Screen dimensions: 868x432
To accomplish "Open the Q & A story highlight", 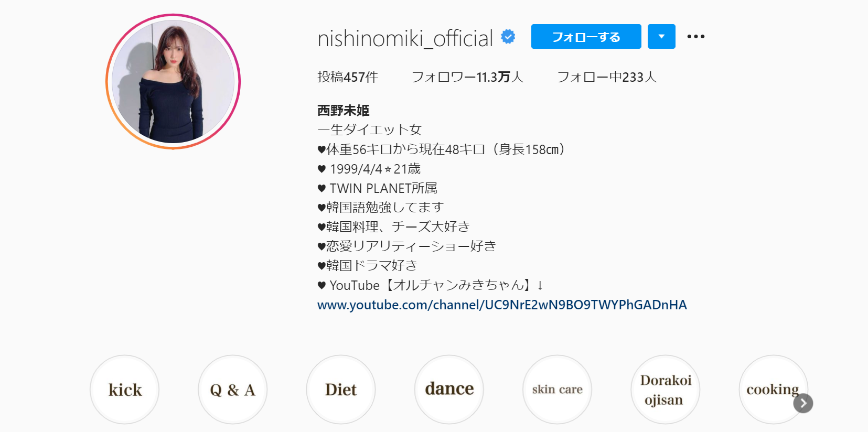I will pos(233,390).
